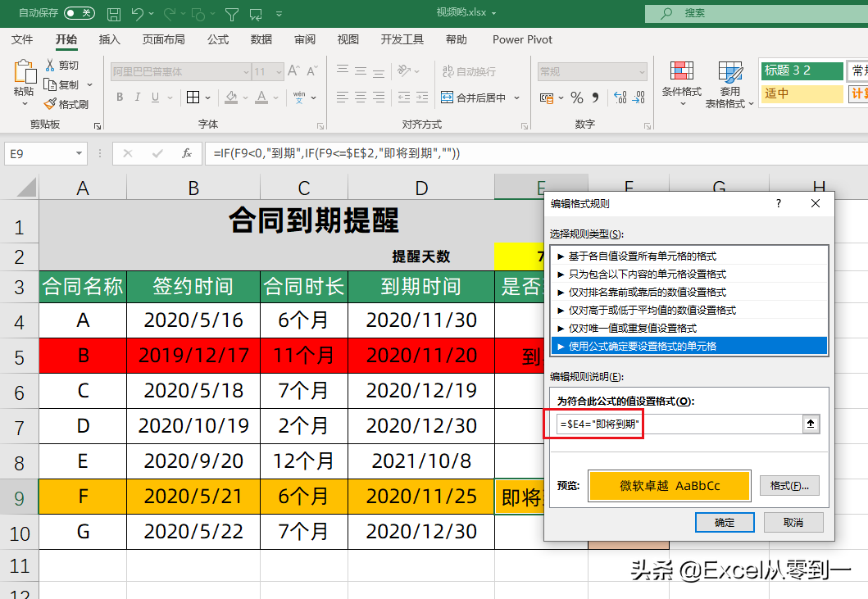Viewport: 868px width, 599px height.
Task: Switch to the 开发工具 tab
Action: [402, 39]
